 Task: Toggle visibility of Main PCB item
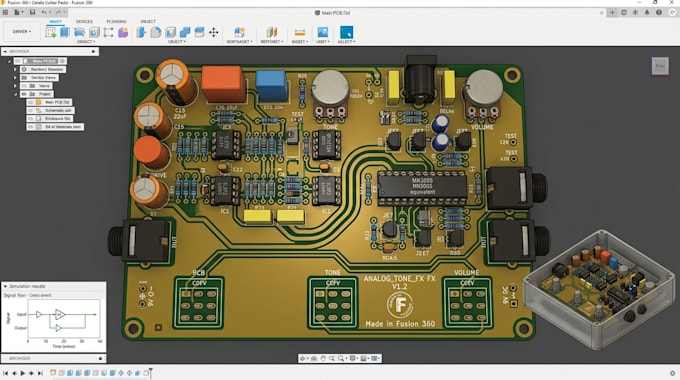click(30, 102)
